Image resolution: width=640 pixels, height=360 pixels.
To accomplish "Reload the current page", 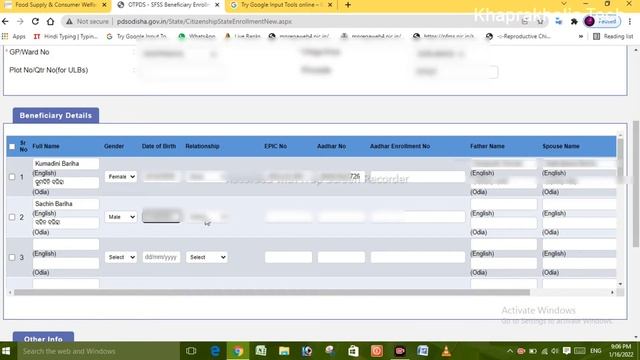I will click(35, 21).
